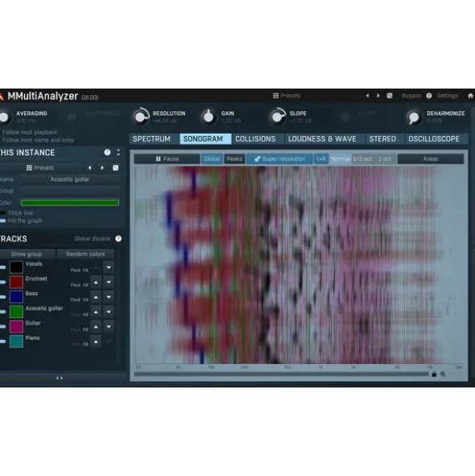Open instance Presets menu
Viewport: 475px width, 476px height.
[40, 168]
